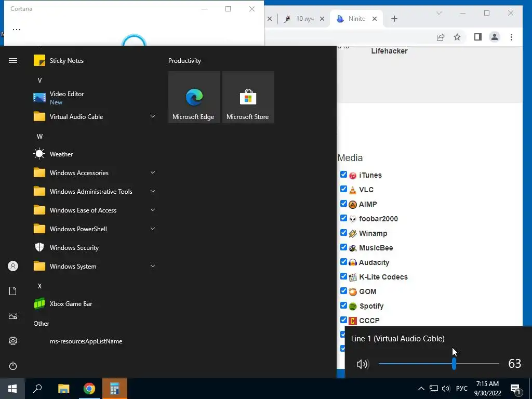Open Chrome tab search dropdown arrow
This screenshot has height=399, width=532.
coord(439,13)
